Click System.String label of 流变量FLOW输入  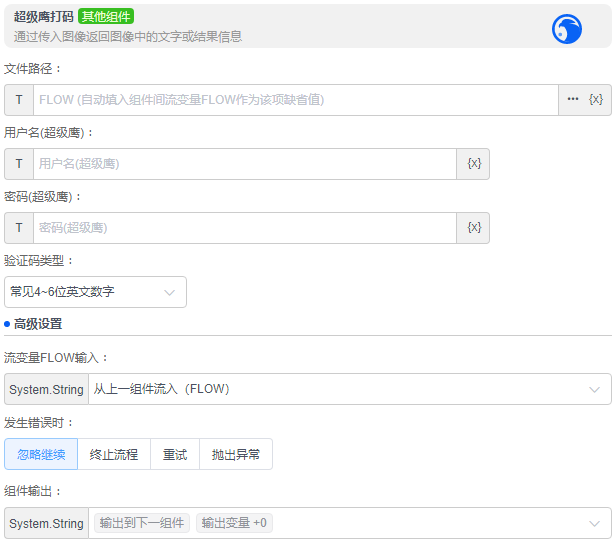(46, 389)
